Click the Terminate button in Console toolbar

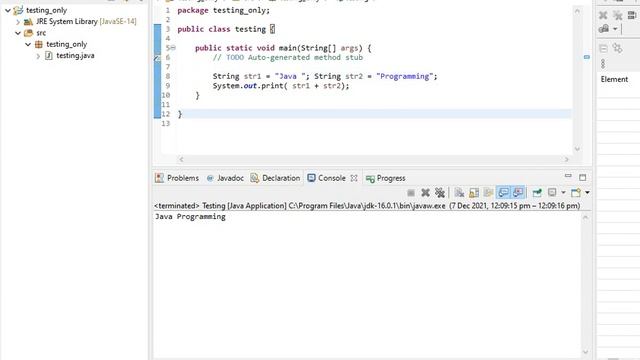pos(411,193)
